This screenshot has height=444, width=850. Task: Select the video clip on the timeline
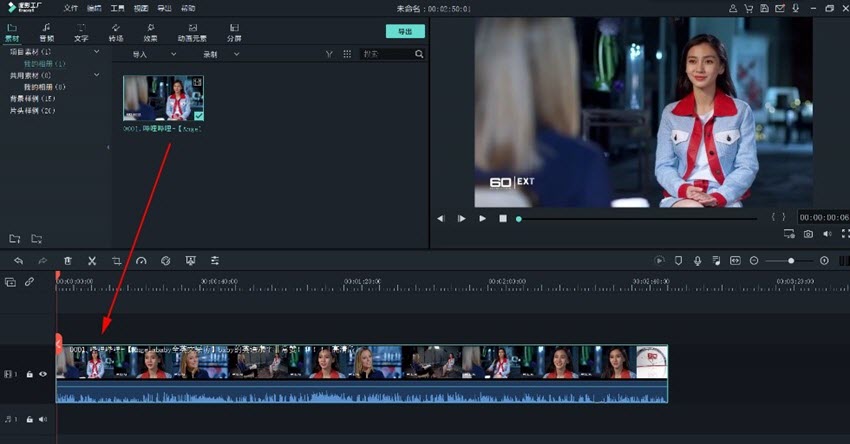point(362,374)
